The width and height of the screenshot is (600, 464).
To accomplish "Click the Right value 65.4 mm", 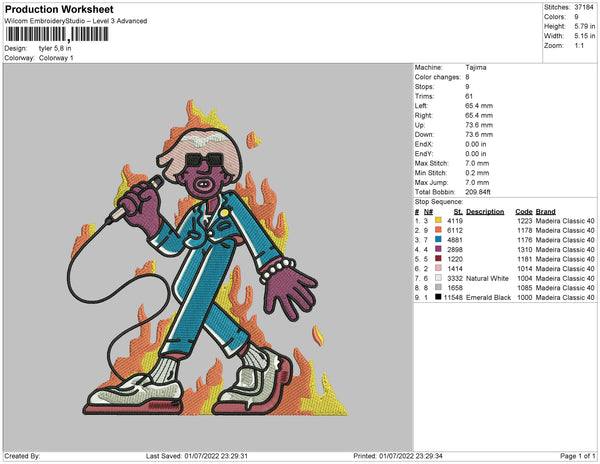I will tap(479, 115).
